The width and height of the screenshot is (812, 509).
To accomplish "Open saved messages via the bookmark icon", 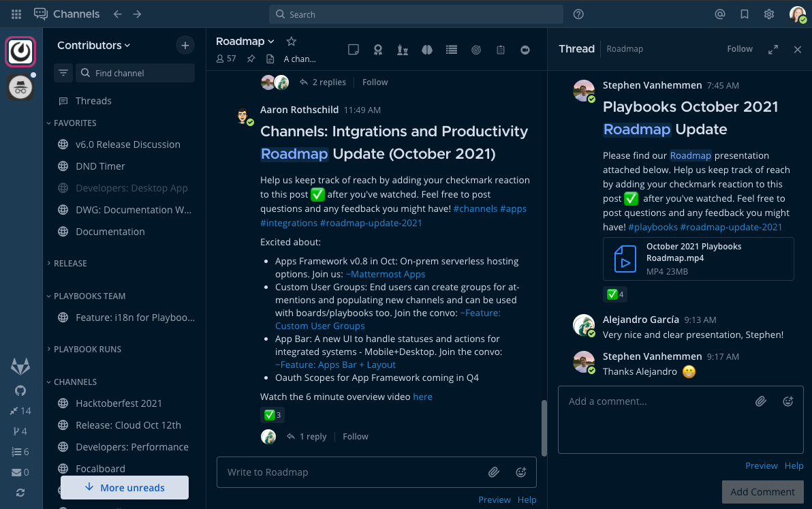I will 744,14.
